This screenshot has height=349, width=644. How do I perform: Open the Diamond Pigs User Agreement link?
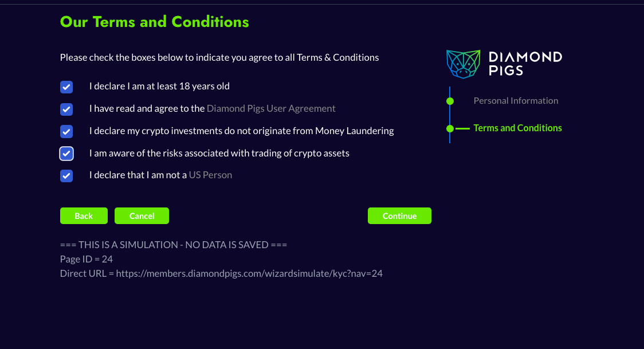coord(271,108)
